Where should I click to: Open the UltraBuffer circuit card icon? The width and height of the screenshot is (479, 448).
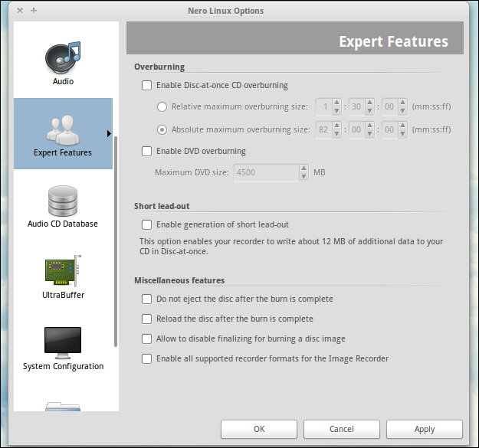(x=63, y=270)
